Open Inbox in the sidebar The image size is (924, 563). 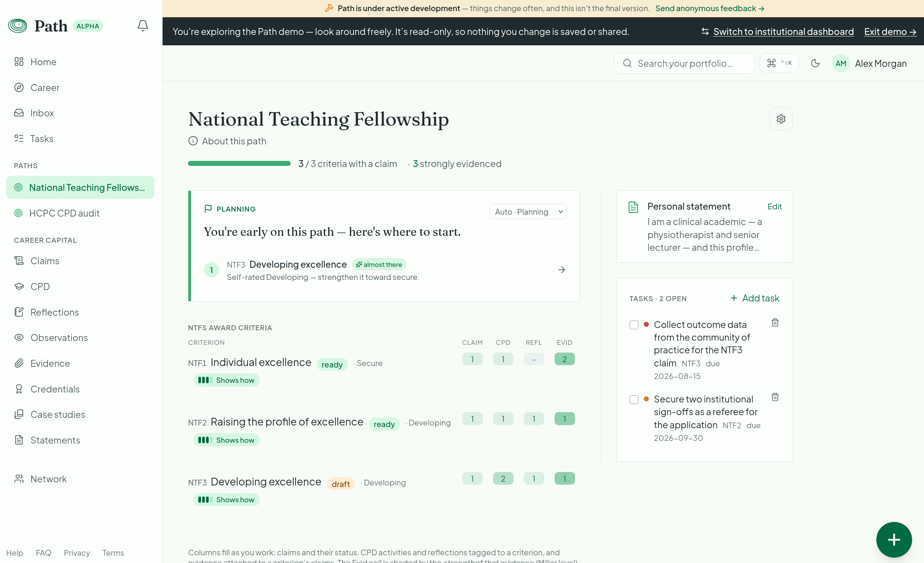click(x=80, y=113)
